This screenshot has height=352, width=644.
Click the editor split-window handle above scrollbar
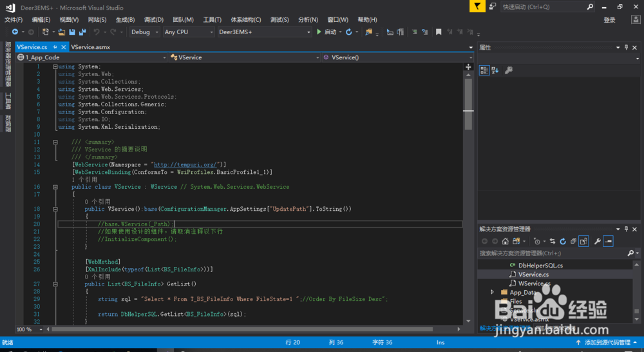click(x=468, y=67)
